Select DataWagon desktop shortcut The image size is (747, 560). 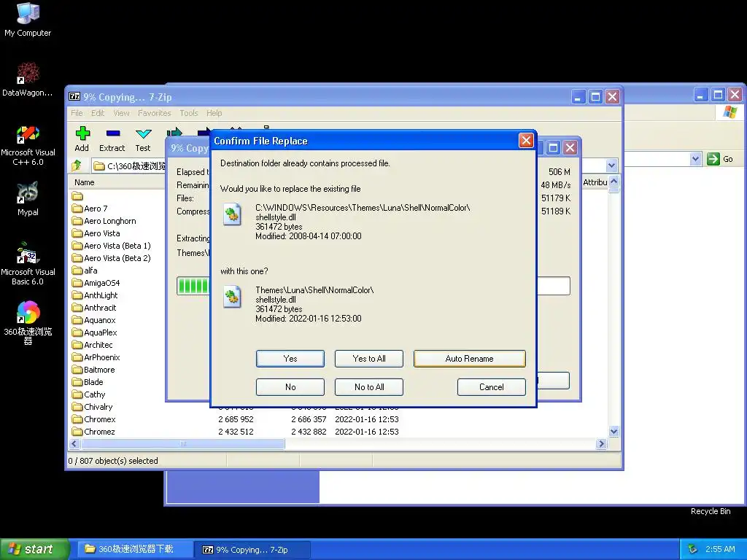point(28,79)
